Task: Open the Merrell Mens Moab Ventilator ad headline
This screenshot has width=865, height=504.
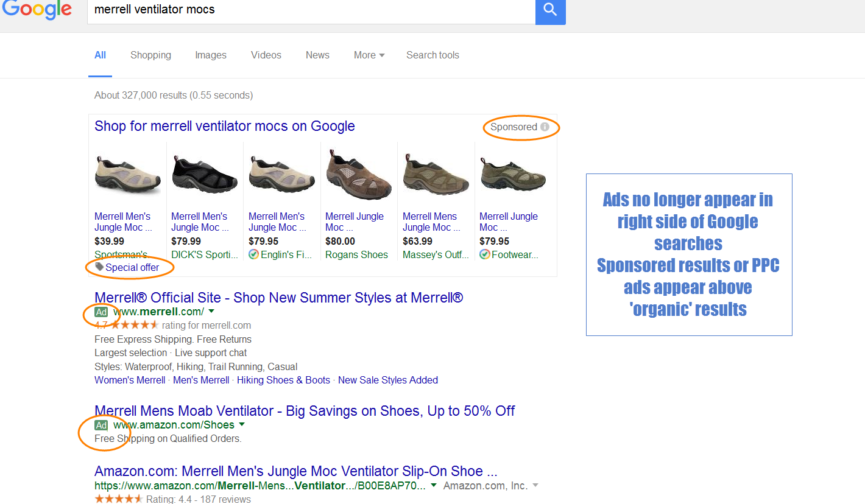Action: point(305,411)
